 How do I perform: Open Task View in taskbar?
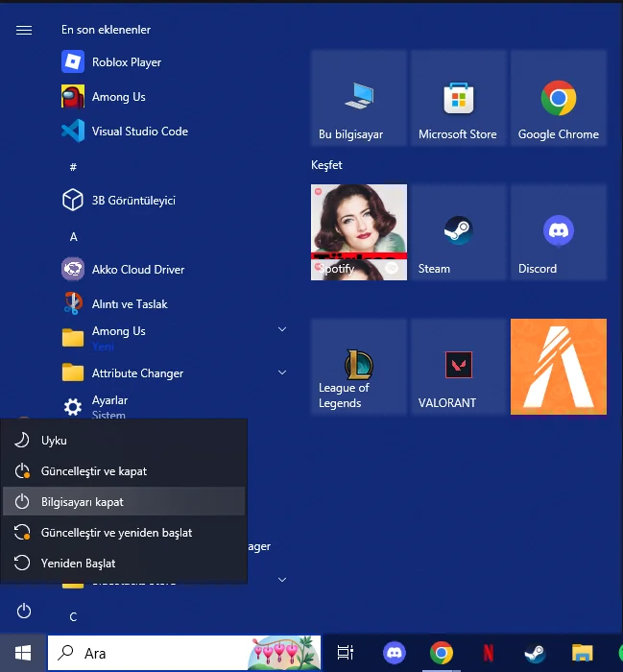[345, 653]
